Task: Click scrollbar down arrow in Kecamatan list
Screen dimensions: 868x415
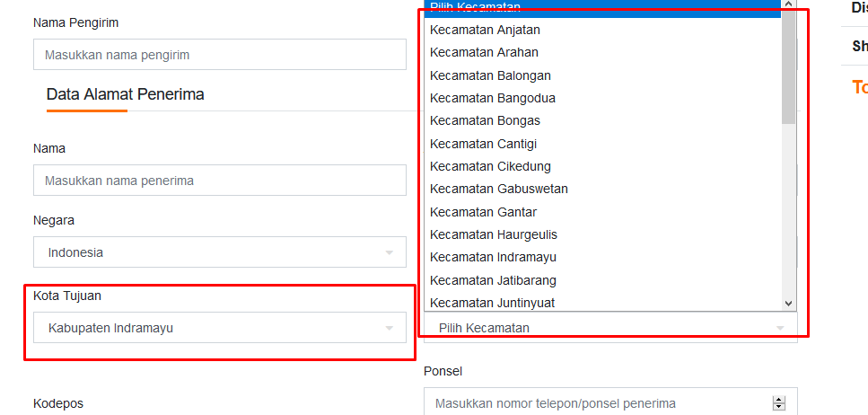Action: [x=788, y=304]
